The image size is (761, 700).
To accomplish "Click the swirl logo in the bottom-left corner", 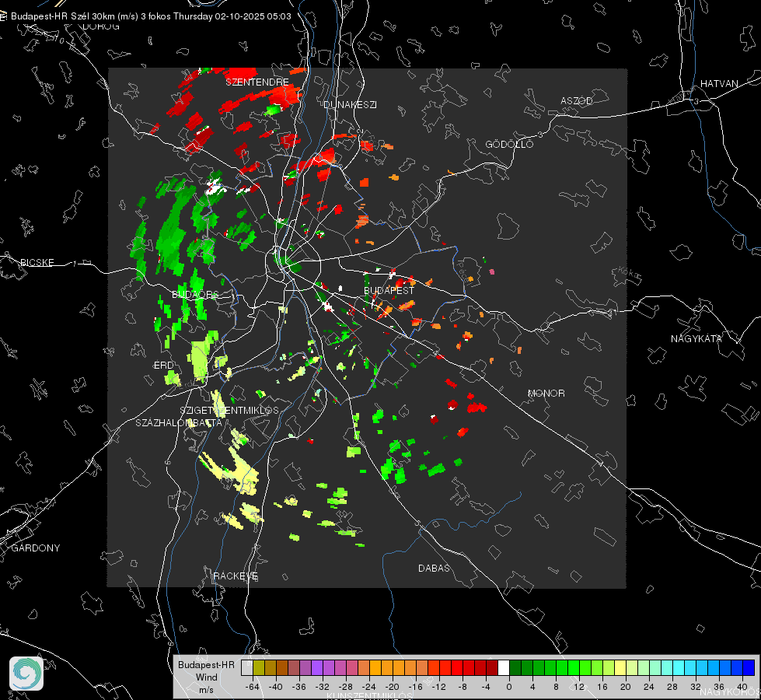I will [x=26, y=674].
